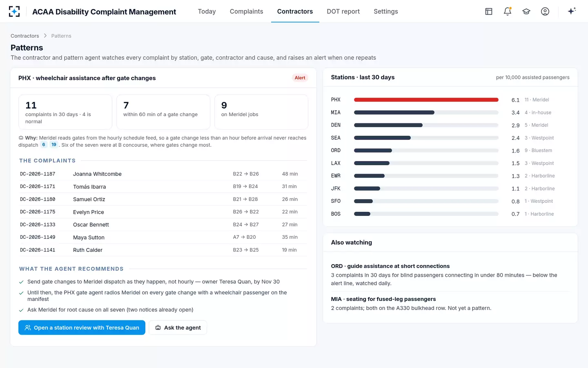Click the Ask the agent button

pos(178,328)
